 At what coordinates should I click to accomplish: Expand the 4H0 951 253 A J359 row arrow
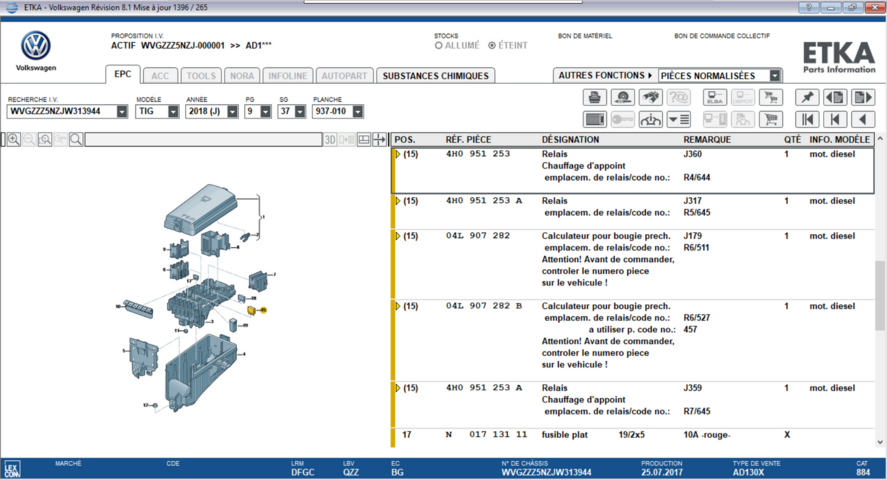point(398,388)
